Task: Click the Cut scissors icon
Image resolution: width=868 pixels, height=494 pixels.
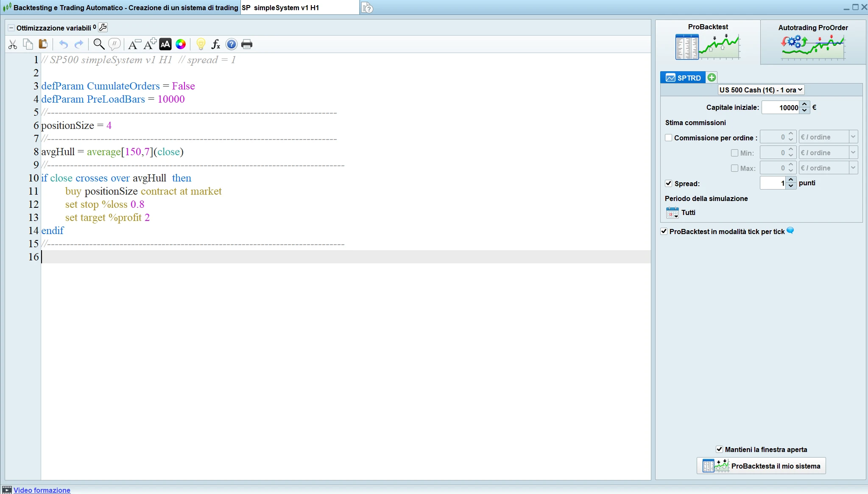Action: click(x=13, y=44)
